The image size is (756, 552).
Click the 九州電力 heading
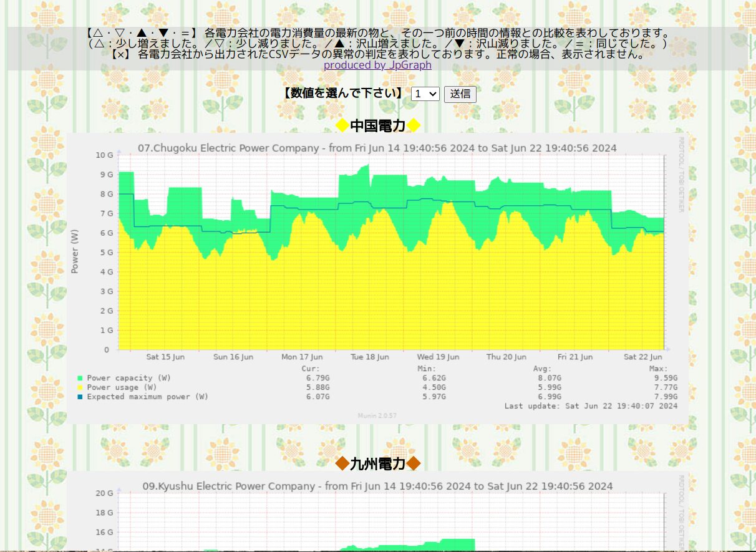378,464
